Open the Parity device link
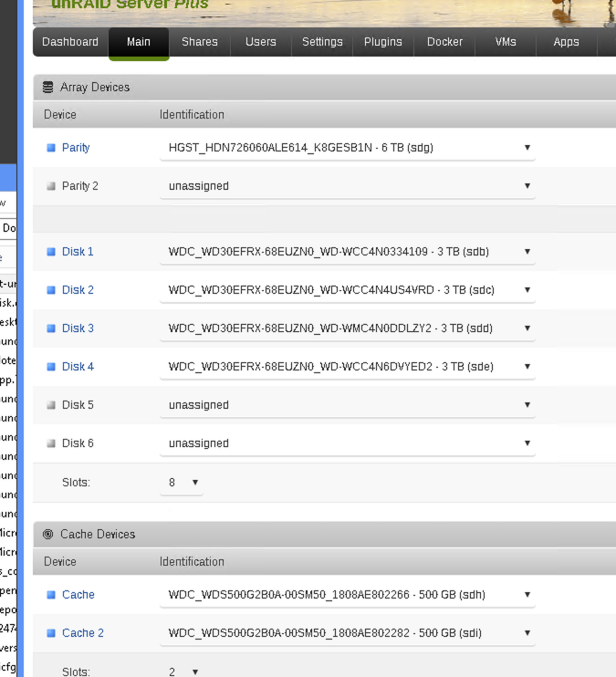 pos(76,148)
